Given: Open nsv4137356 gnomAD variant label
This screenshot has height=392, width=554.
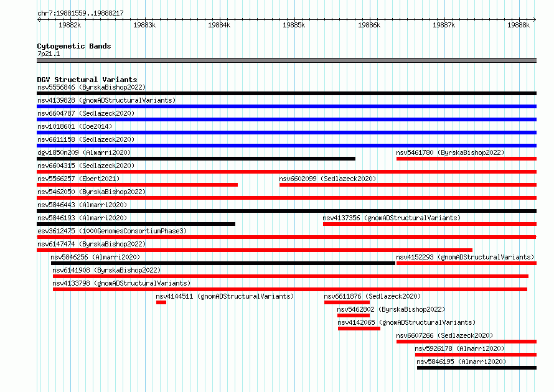Looking at the screenshot, I should click(392, 218).
